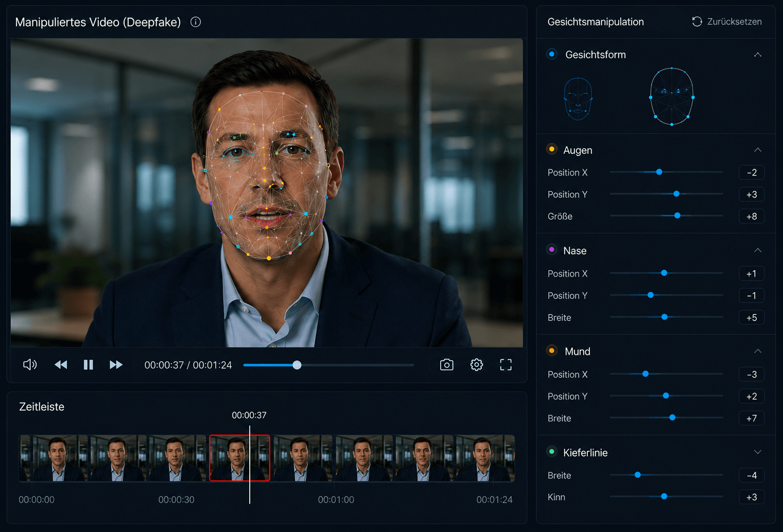Fast-forward the video playback

pyautogui.click(x=116, y=365)
